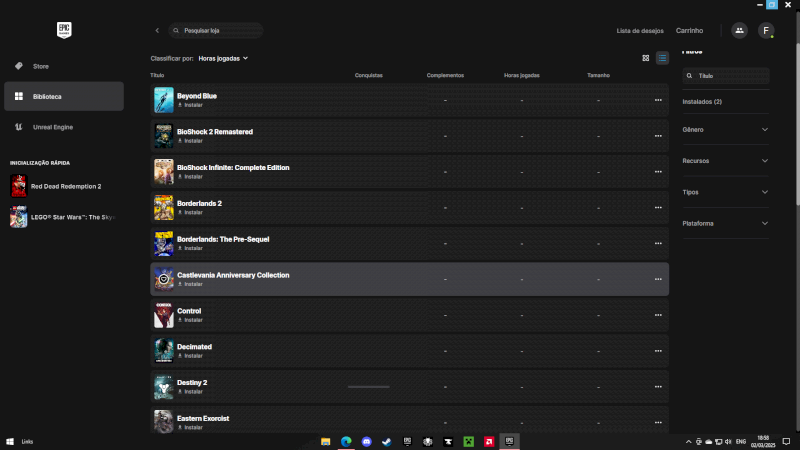Open the friends list icon
This screenshot has width=800, height=450.
739,31
